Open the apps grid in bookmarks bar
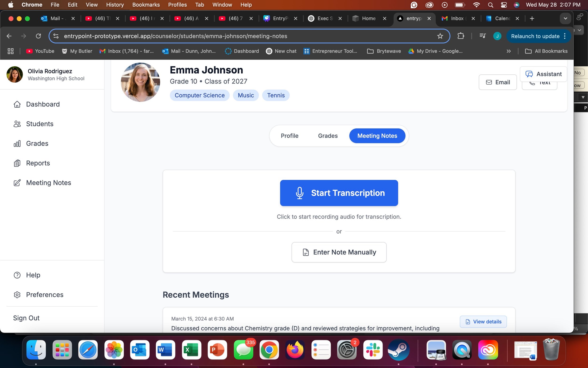588x368 pixels. coord(10,51)
